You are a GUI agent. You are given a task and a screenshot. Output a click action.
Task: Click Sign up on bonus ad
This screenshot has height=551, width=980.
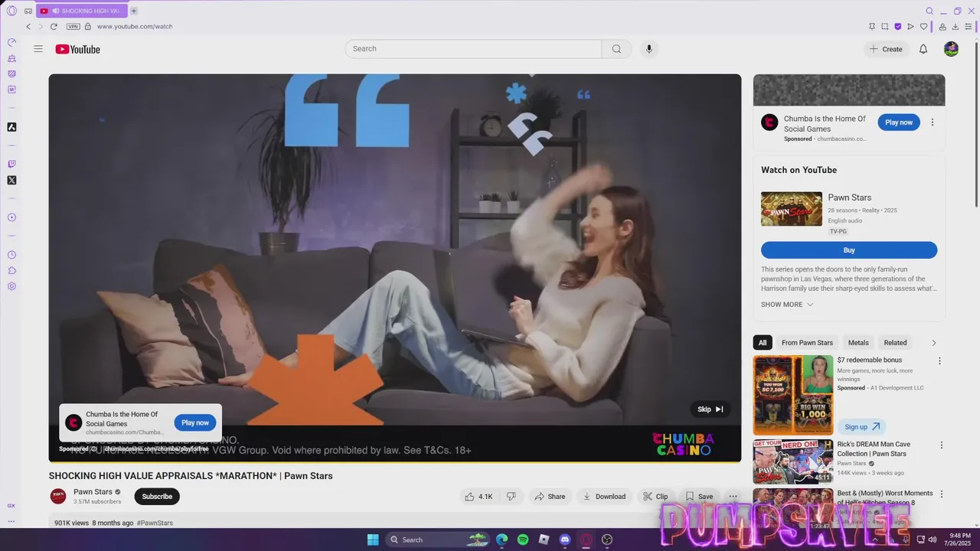click(861, 427)
